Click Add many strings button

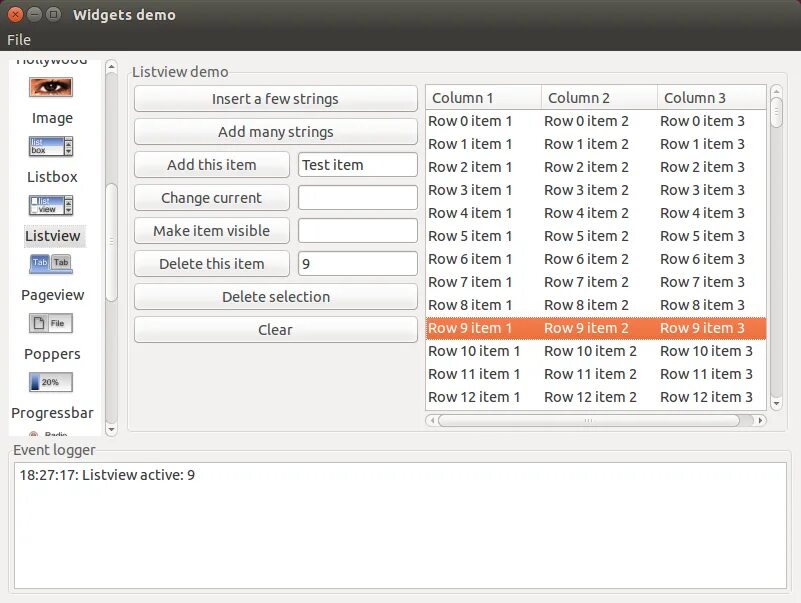(x=275, y=132)
